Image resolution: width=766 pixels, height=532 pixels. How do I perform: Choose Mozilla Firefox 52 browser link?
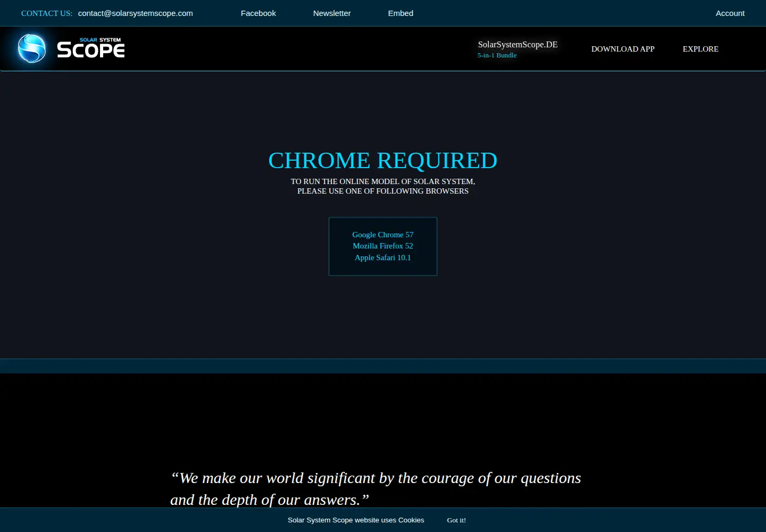click(383, 246)
